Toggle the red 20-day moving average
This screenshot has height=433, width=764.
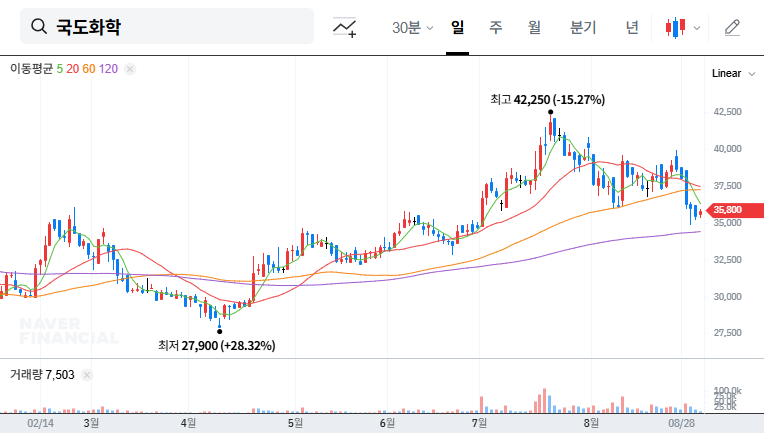tap(73, 69)
